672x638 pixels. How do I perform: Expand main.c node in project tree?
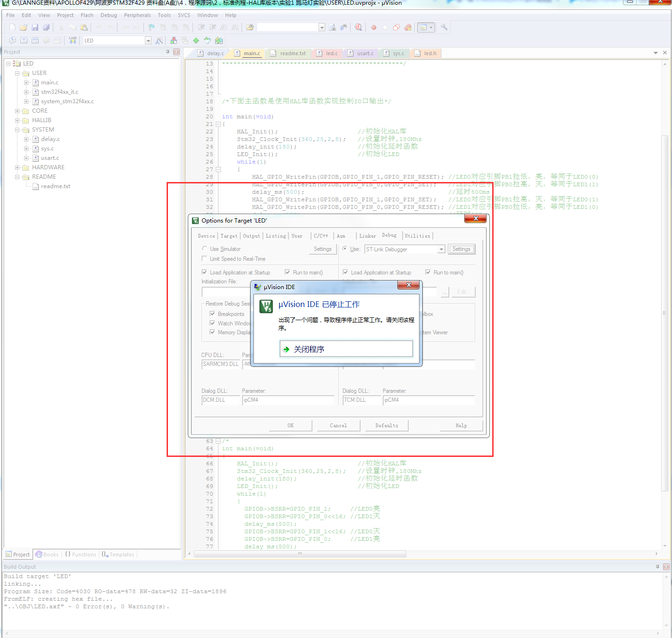(26, 83)
